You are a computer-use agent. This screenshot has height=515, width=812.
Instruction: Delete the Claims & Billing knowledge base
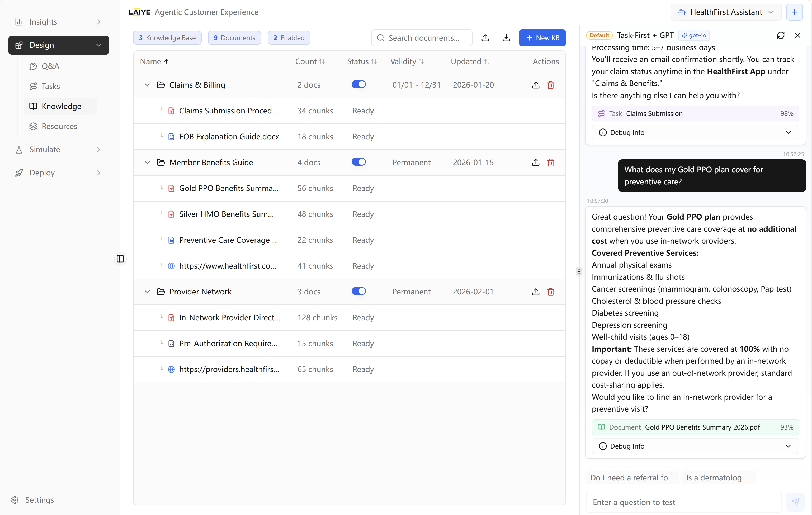[x=550, y=85]
